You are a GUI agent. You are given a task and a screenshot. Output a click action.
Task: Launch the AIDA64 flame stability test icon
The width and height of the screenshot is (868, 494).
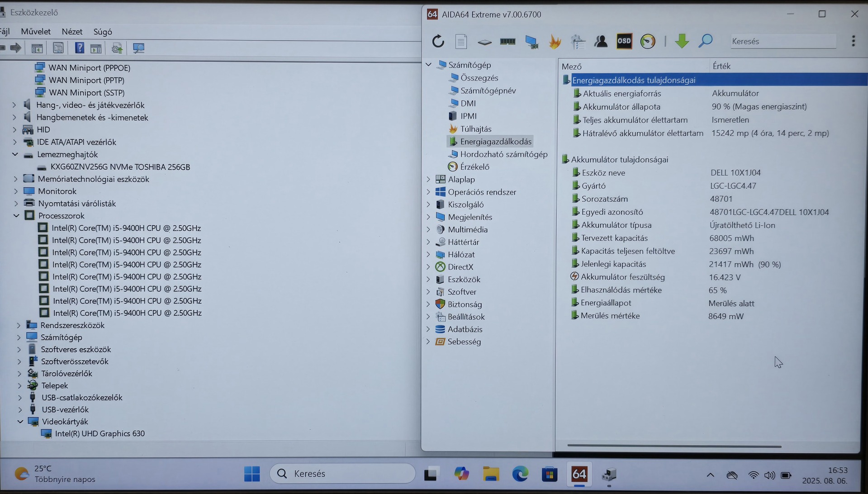pyautogui.click(x=555, y=42)
